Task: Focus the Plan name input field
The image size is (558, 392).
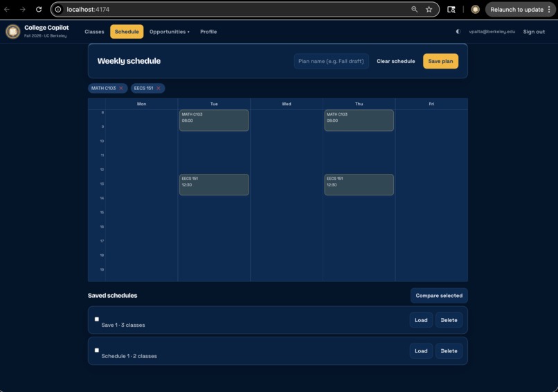Action: click(x=332, y=61)
